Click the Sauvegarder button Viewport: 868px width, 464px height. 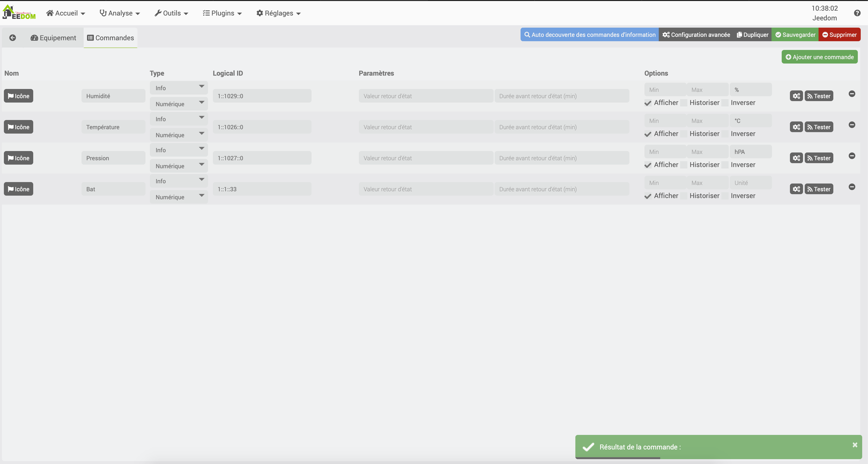795,35
